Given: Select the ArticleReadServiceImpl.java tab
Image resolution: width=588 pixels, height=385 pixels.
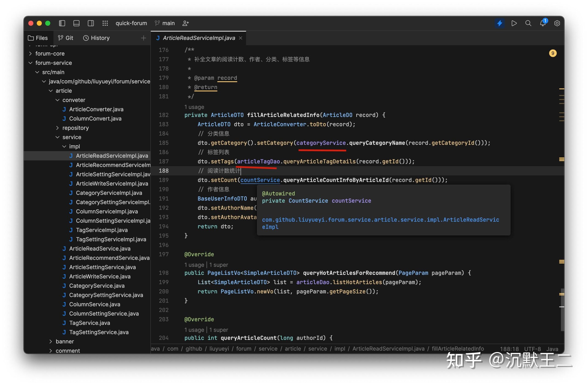Looking at the screenshot, I should pyautogui.click(x=199, y=37).
